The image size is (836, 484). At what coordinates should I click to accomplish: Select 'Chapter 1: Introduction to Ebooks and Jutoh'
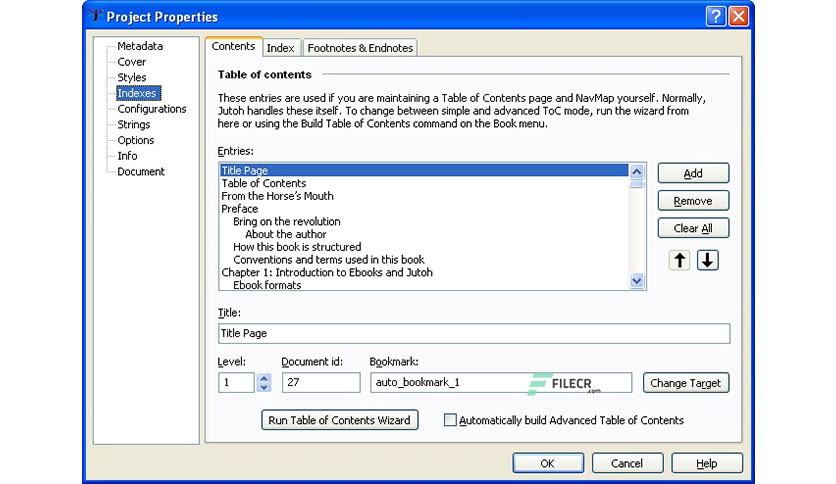tap(327, 272)
